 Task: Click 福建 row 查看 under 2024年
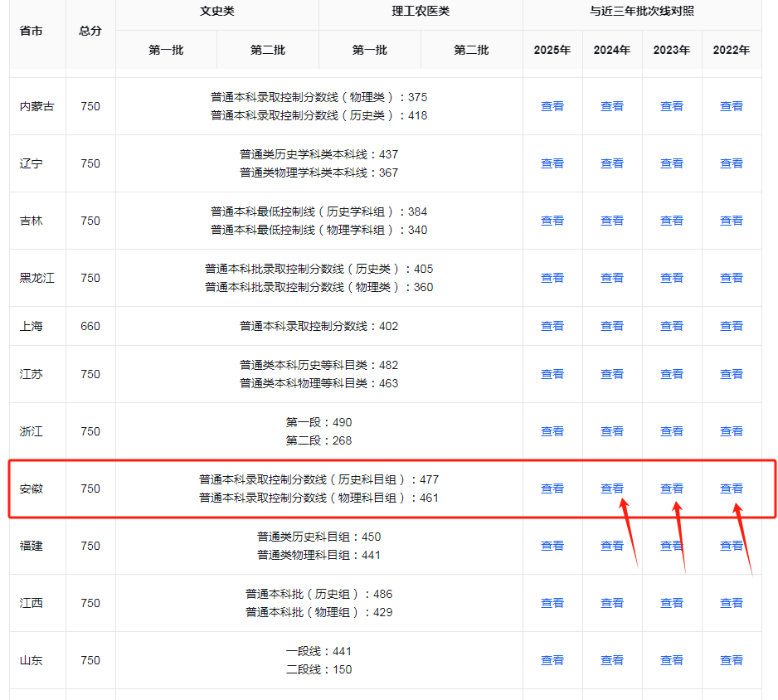[x=612, y=546]
